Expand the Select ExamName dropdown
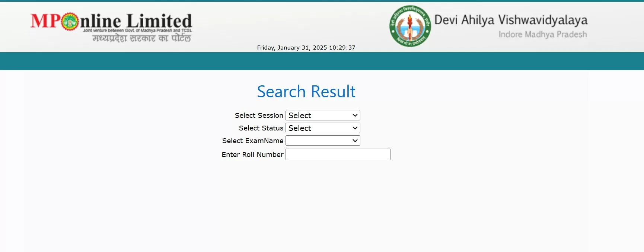 pos(323,141)
